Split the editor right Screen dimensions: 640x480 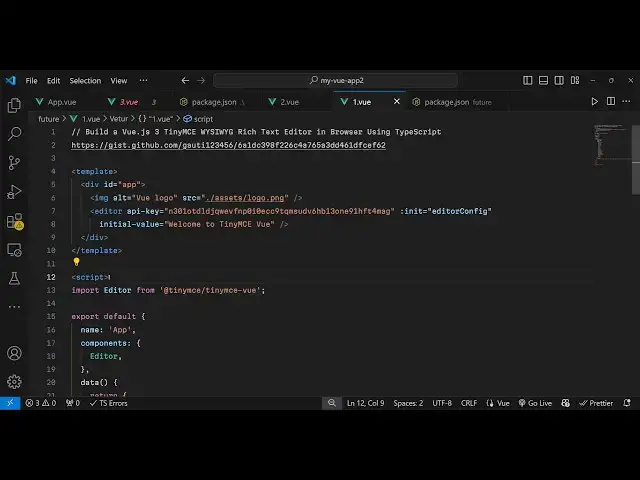pos(611,101)
